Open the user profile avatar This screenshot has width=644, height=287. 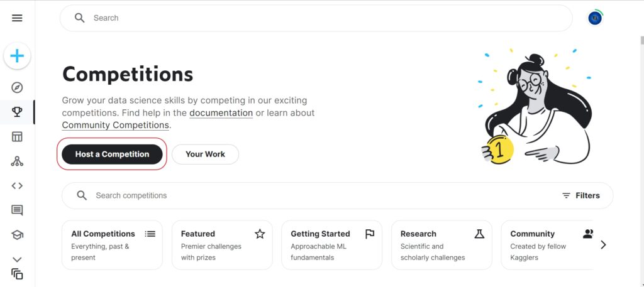[x=595, y=18]
